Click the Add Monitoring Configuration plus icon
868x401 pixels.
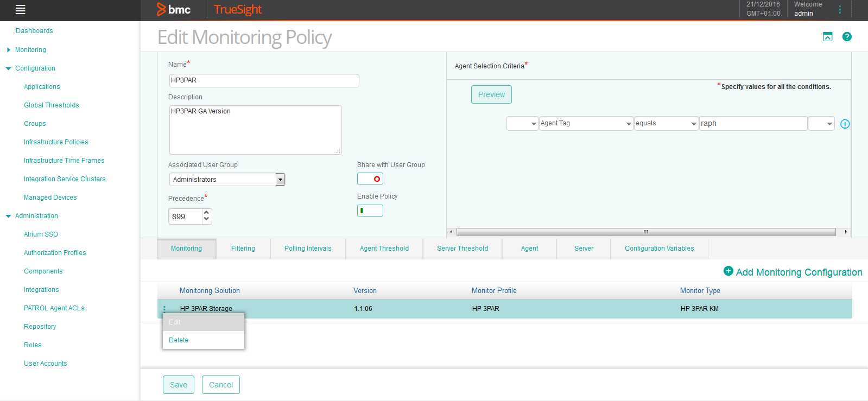point(728,271)
